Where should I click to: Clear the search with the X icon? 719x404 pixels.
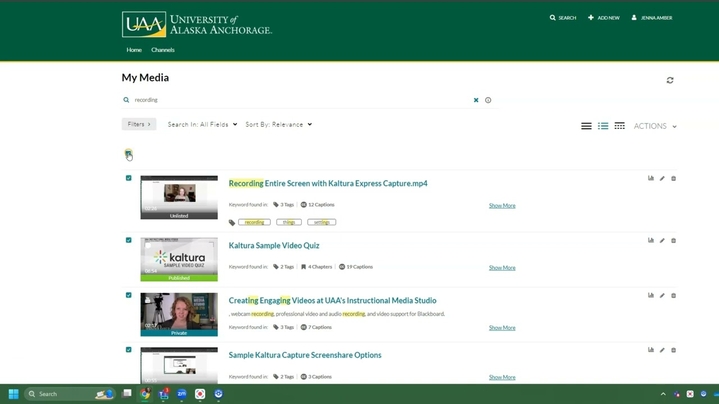(476, 100)
